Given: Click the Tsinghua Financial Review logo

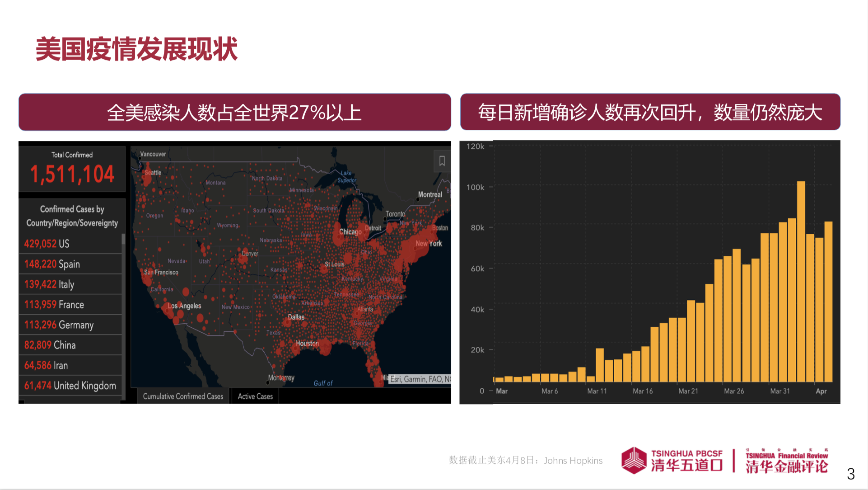Looking at the screenshot, I should click(x=786, y=461).
